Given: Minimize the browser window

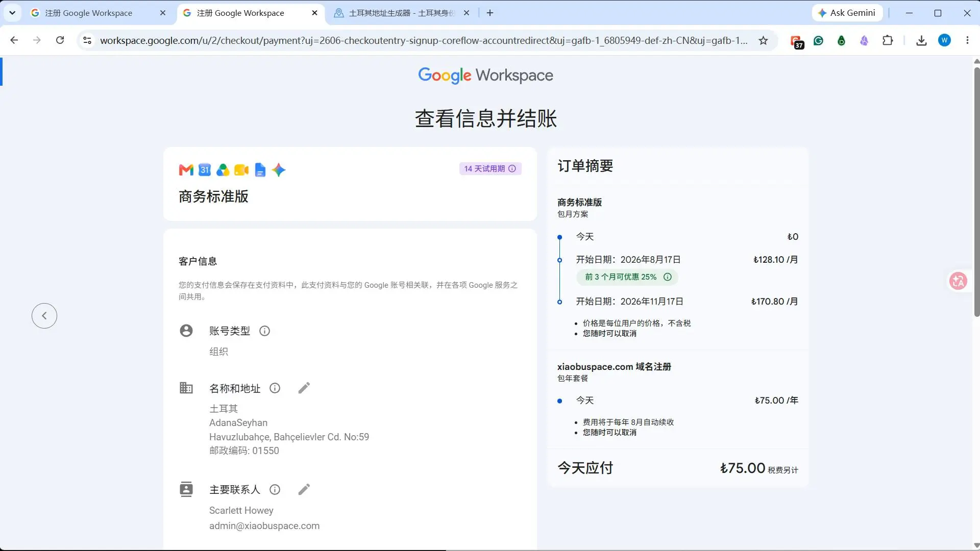Looking at the screenshot, I should (x=909, y=13).
